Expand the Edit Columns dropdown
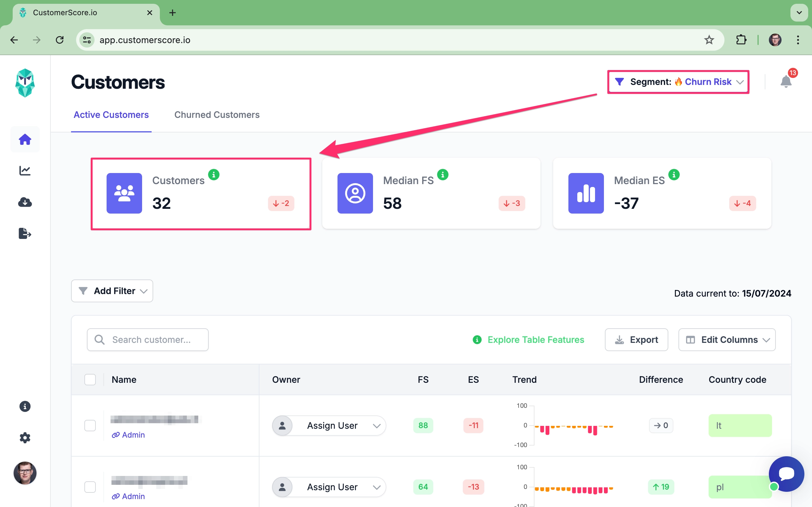Viewport: 812px width, 507px height. pyautogui.click(x=727, y=340)
